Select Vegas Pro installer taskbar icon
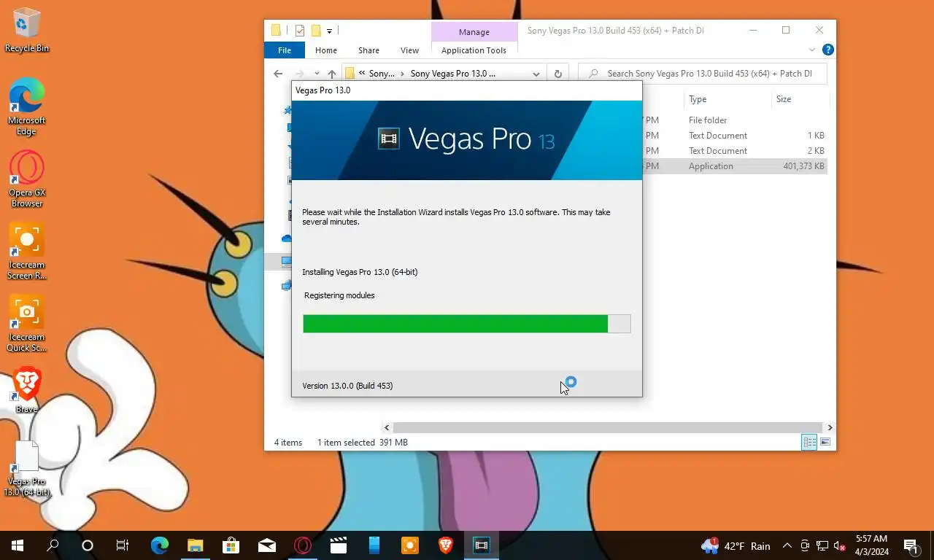 coord(481,545)
